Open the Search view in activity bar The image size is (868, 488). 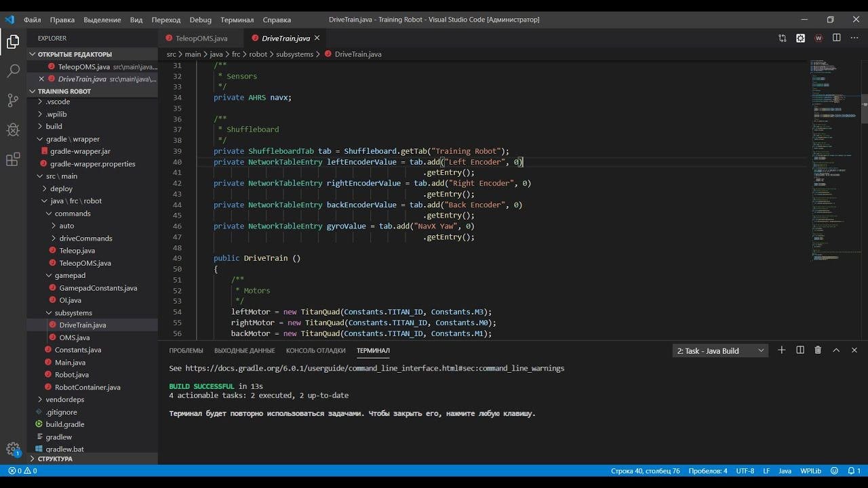[x=13, y=70]
